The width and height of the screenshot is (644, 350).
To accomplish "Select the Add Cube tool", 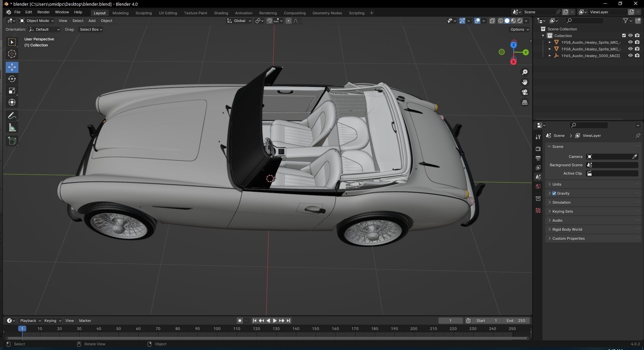I will 12,141.
